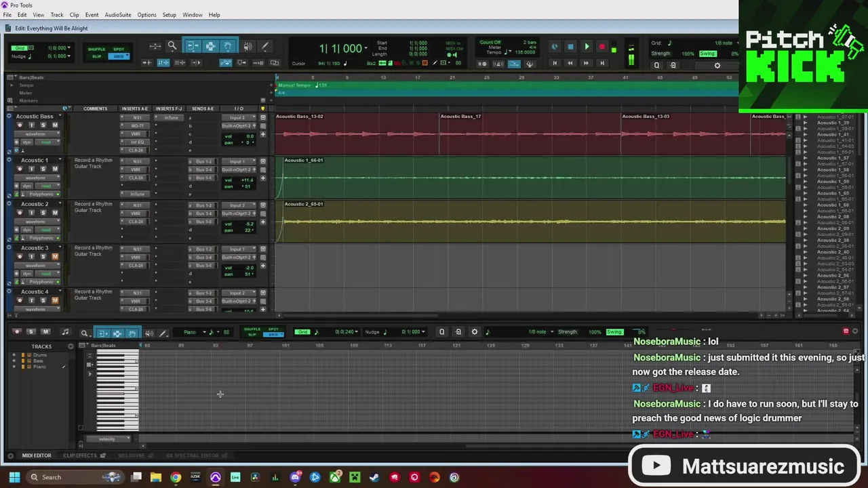Open the Track menu
868x488 pixels.
click(x=57, y=15)
